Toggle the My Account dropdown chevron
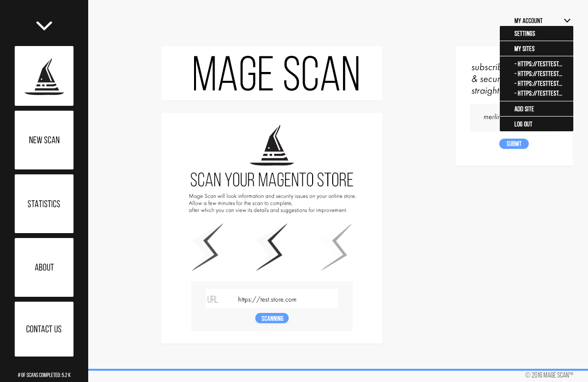This screenshot has height=382, width=588. pyautogui.click(x=567, y=21)
